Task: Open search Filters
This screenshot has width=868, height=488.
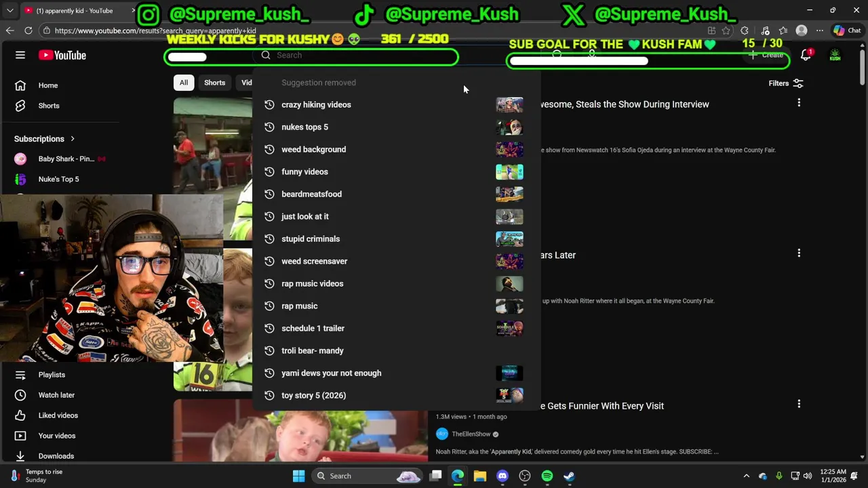Action: coord(785,83)
